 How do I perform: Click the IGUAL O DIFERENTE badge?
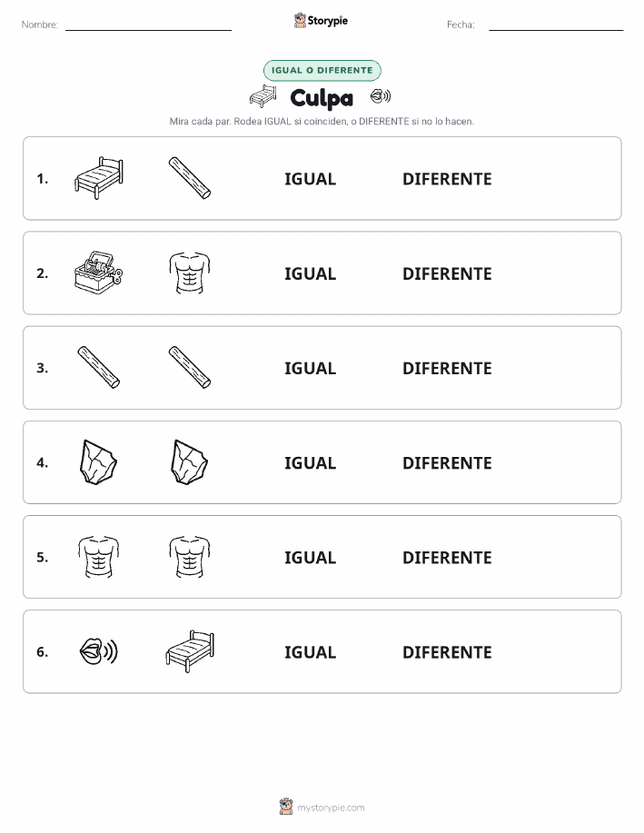click(x=322, y=70)
